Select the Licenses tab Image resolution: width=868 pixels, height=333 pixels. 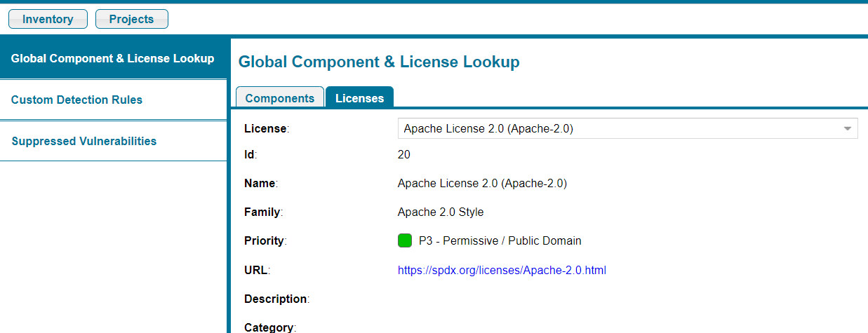pyautogui.click(x=359, y=98)
